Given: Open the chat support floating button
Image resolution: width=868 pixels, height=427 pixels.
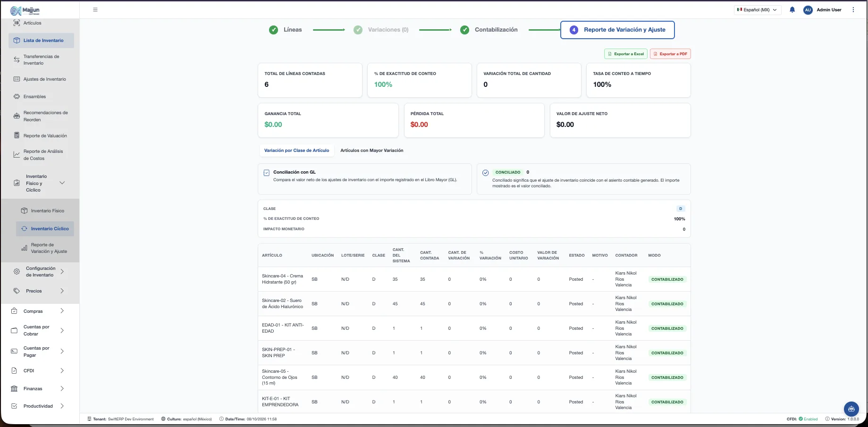Looking at the screenshot, I should 851,409.
